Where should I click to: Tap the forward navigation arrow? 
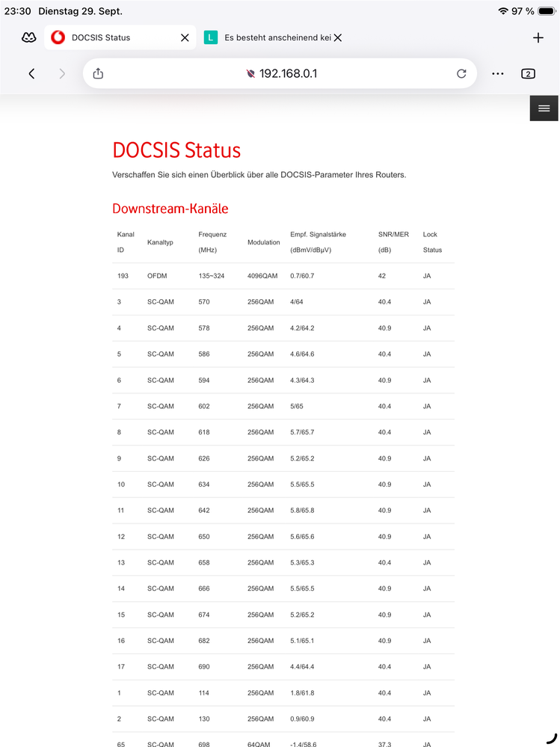62,73
